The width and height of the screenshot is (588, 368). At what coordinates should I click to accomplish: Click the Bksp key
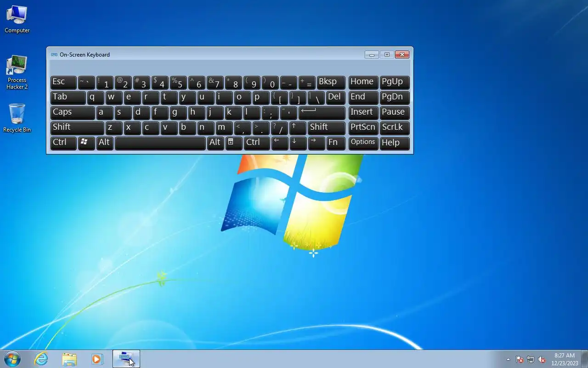click(331, 82)
